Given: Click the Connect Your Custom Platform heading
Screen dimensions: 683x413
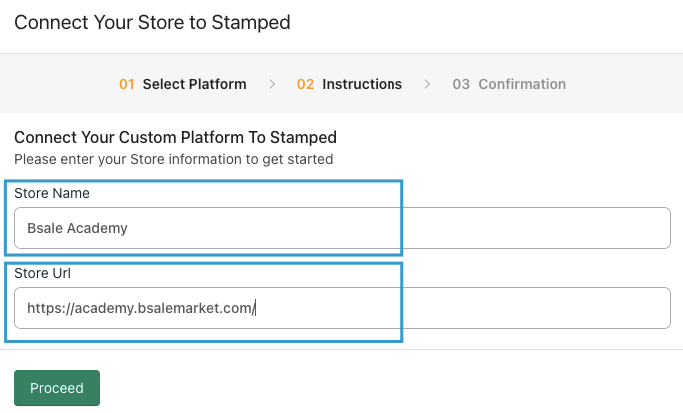Looking at the screenshot, I should (x=175, y=137).
